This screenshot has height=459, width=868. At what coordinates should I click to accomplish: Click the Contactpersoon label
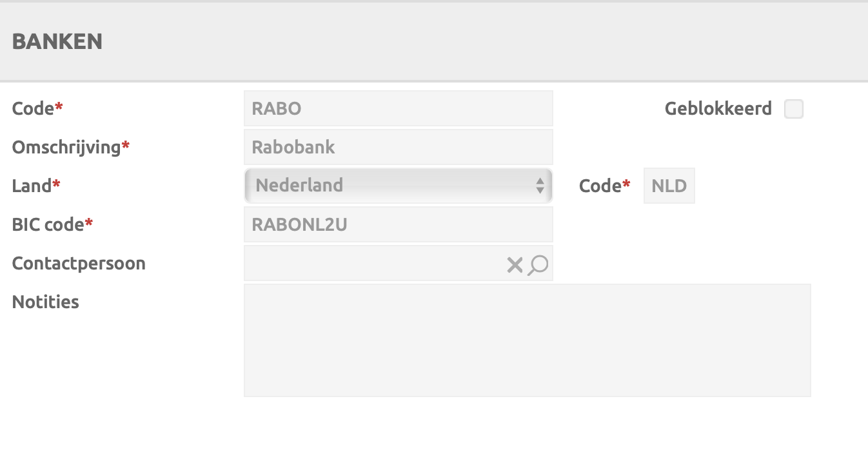79,263
